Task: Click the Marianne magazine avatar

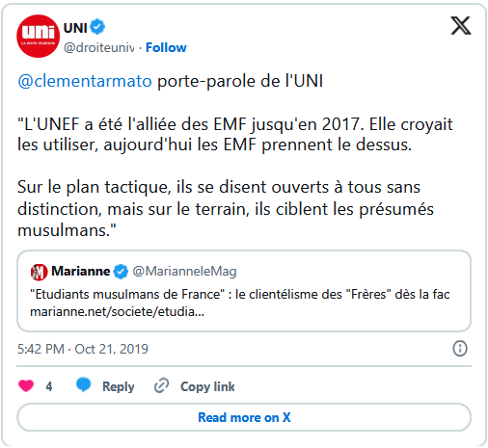Action: tap(39, 272)
